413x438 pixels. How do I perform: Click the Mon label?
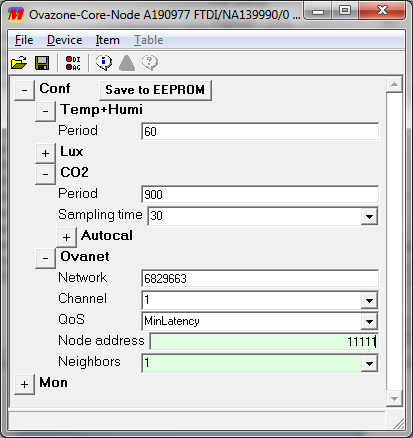point(53,383)
